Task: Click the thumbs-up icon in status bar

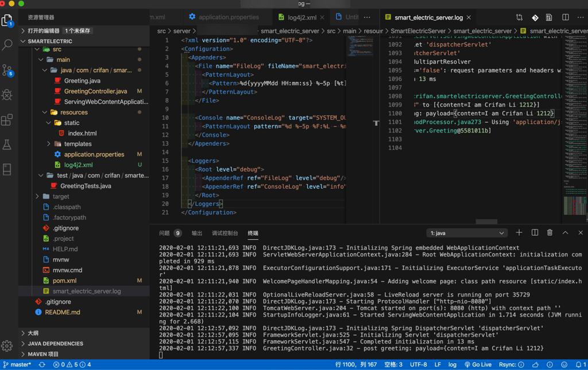Action: pos(536,364)
